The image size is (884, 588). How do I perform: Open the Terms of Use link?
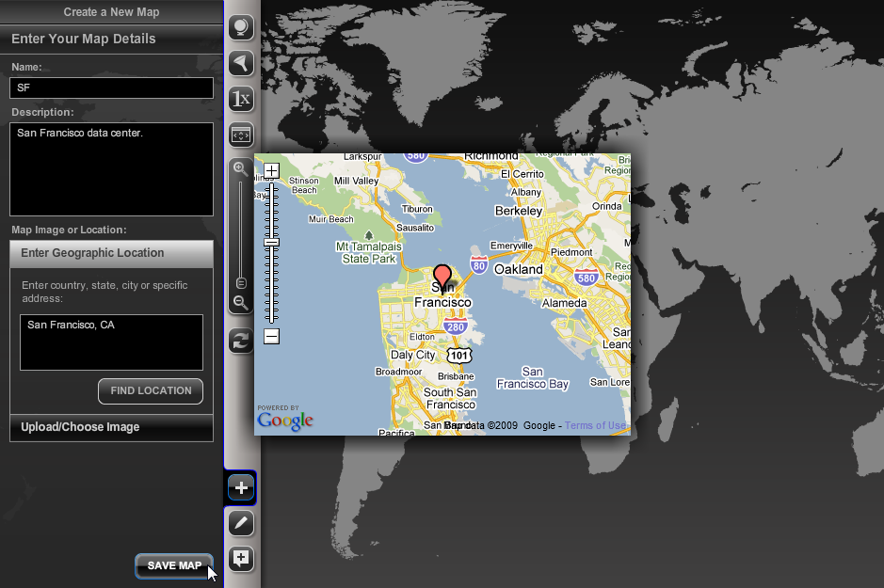click(595, 425)
